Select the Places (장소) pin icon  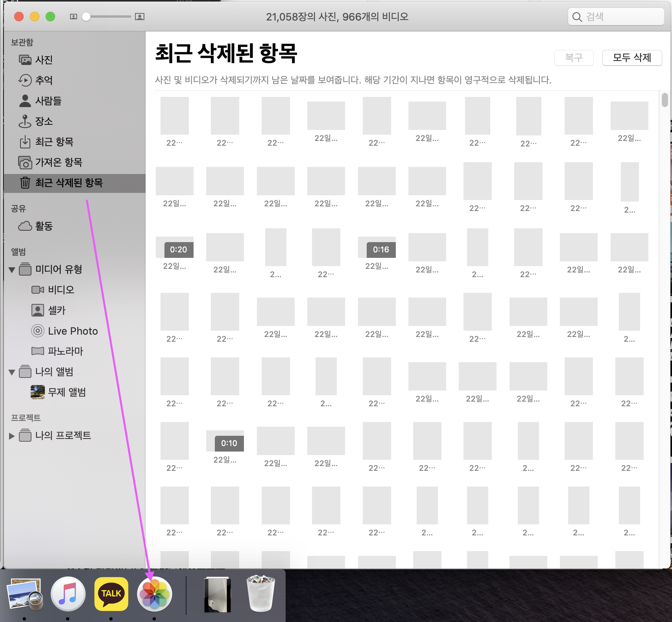(25, 121)
